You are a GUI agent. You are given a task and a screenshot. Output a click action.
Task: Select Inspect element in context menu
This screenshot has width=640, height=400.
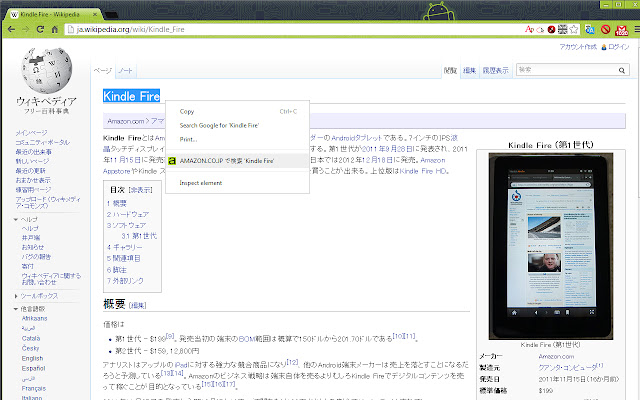[200, 183]
